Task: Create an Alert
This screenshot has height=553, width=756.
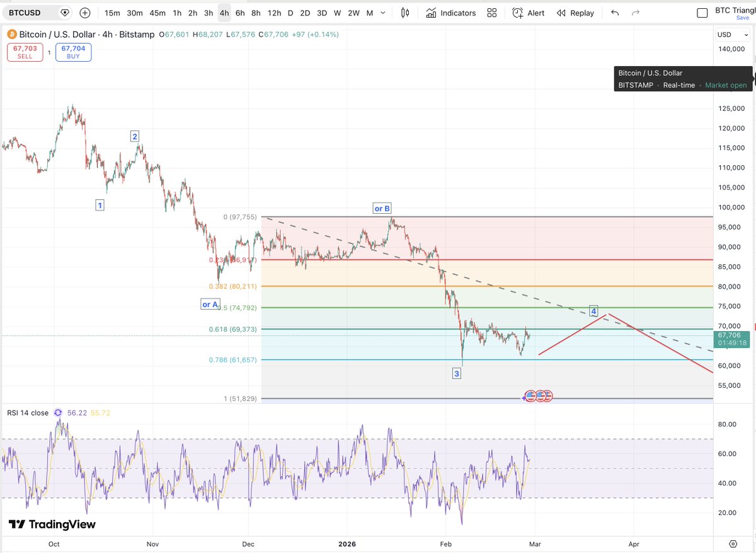Action: 529,13
